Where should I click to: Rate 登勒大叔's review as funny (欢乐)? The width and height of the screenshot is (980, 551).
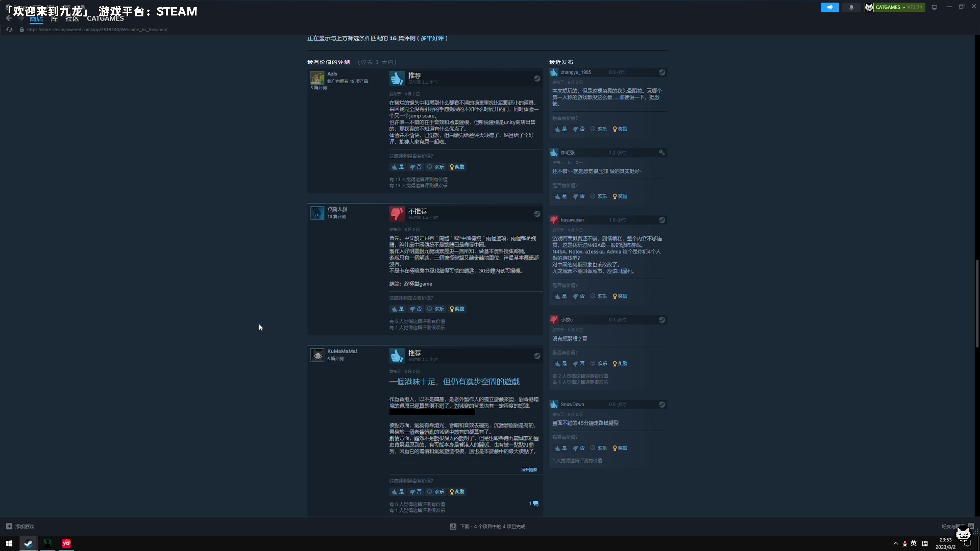point(436,309)
